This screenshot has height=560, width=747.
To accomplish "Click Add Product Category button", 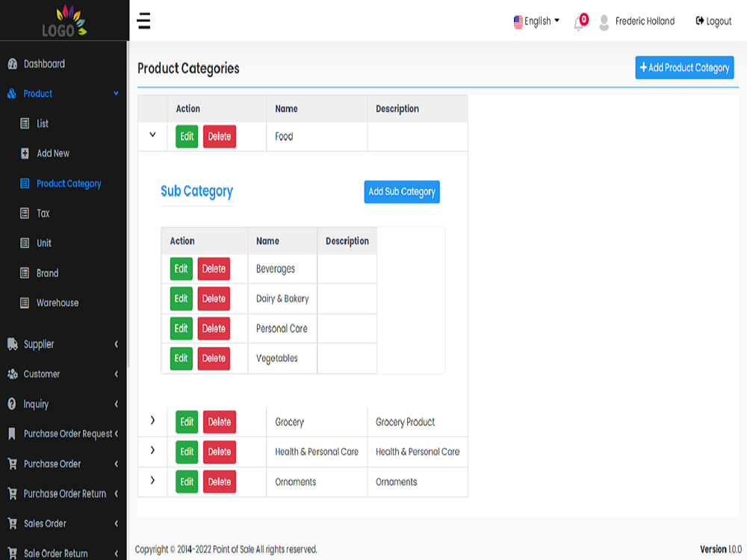I will coord(684,68).
